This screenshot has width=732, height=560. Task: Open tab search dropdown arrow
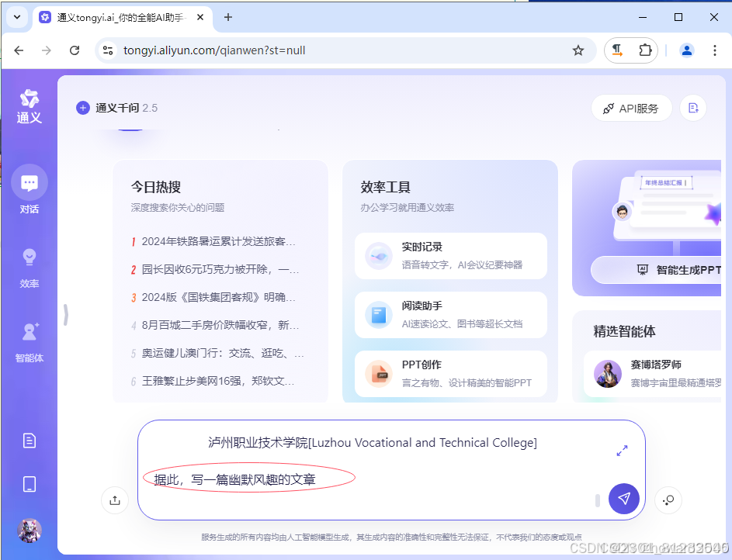click(17, 17)
